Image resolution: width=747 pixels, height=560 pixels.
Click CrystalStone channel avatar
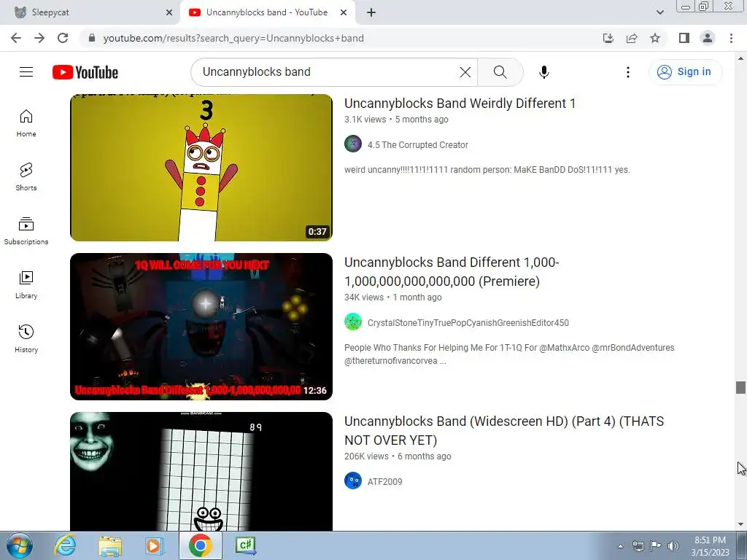353,322
